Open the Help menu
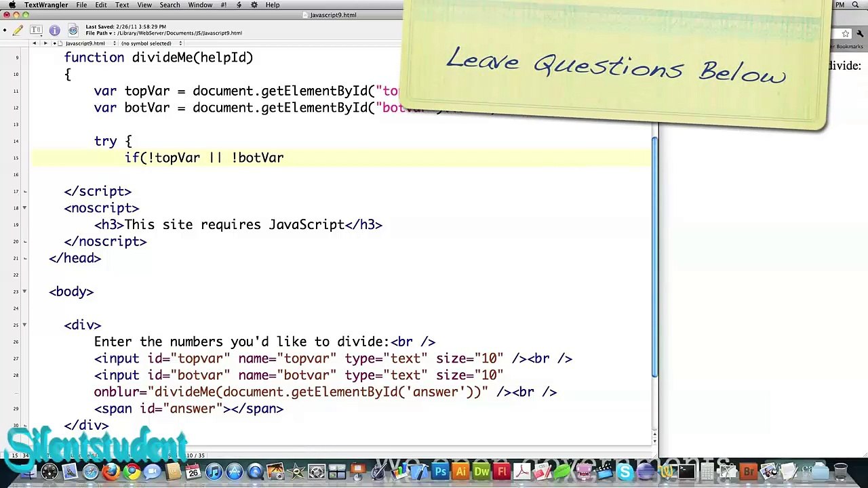Viewport: 868px width, 488px height. [273, 5]
